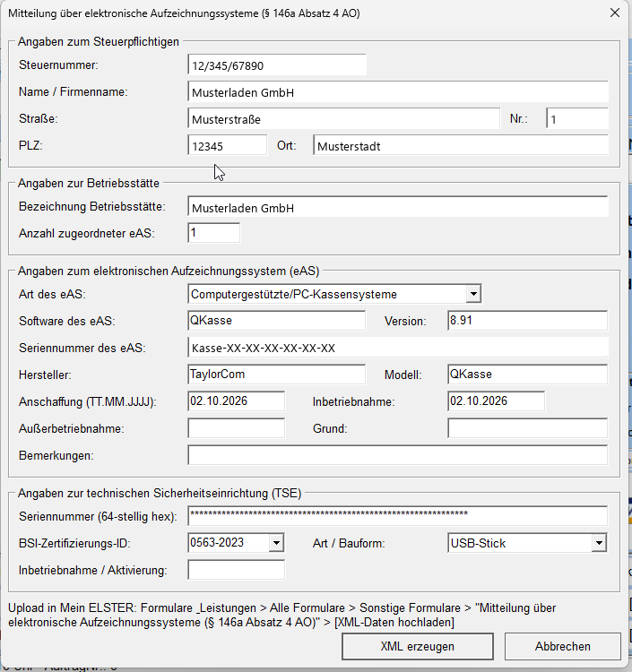The width and height of the screenshot is (632, 672).
Task: Click the Bemerkungen text field
Action: 397,454
